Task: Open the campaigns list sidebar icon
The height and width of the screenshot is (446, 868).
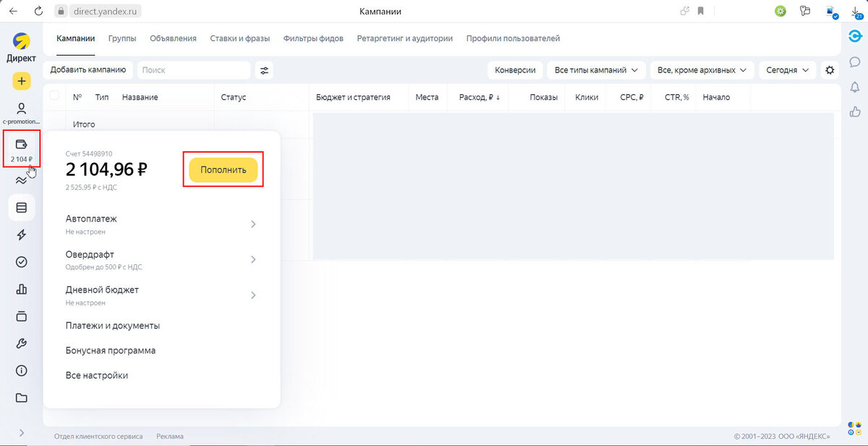Action: click(x=21, y=208)
